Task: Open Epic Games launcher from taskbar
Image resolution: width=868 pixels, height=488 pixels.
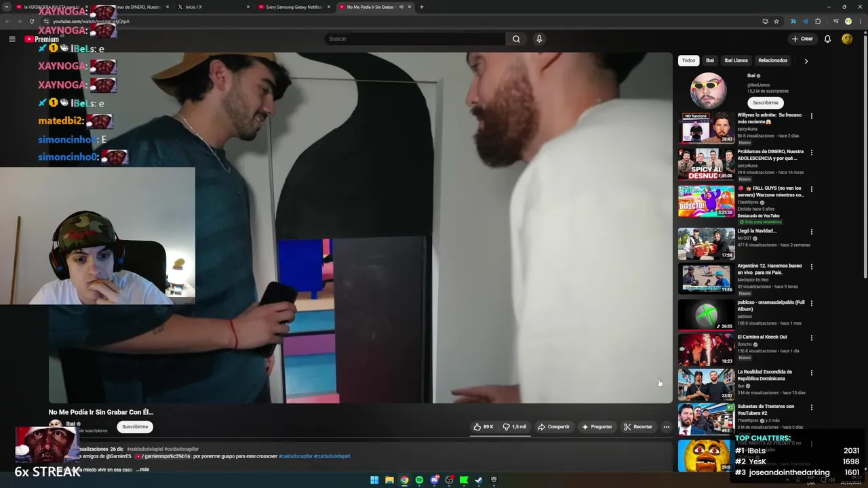Action: (494, 480)
